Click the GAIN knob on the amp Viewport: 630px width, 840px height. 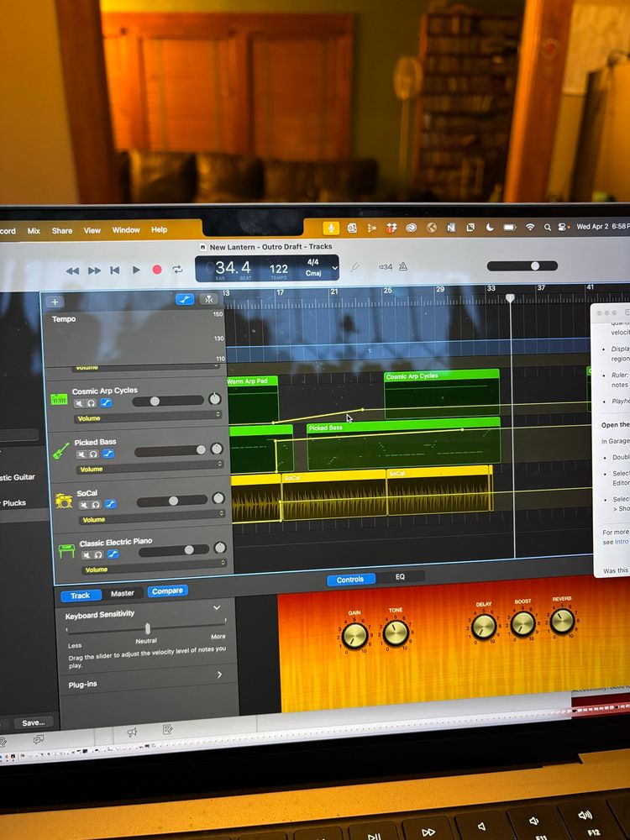coord(354,635)
